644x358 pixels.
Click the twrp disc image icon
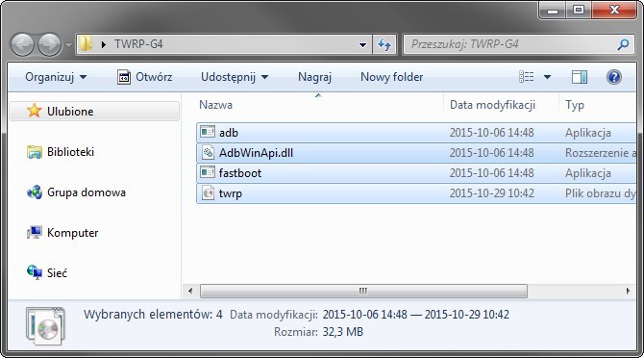[209, 192]
